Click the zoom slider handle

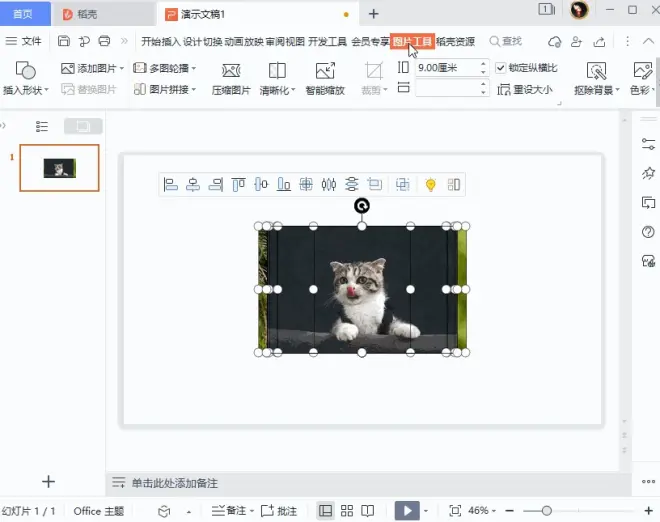coord(546,511)
